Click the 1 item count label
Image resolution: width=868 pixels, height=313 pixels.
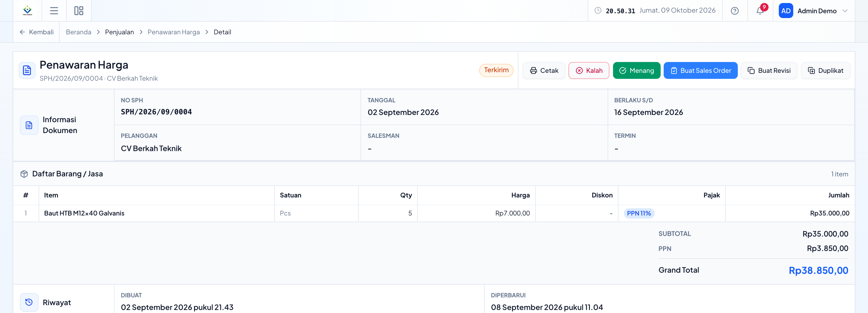click(x=839, y=174)
